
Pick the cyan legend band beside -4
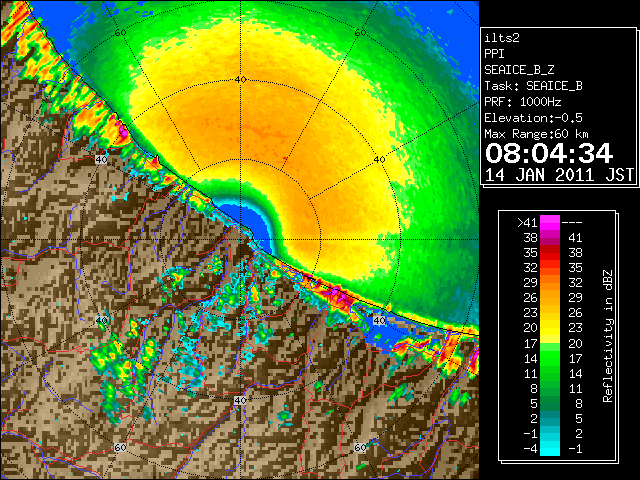(550, 449)
